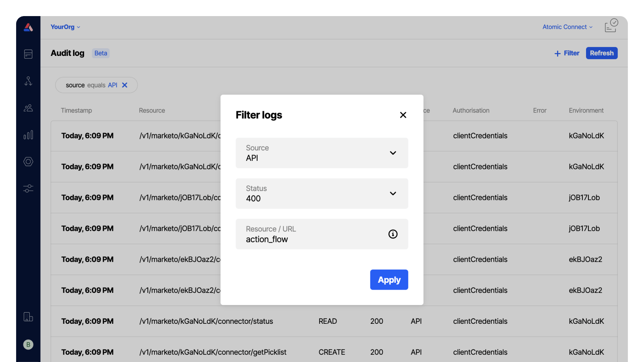
Task: Open the sliders configuration sidebar icon
Action: point(28,188)
